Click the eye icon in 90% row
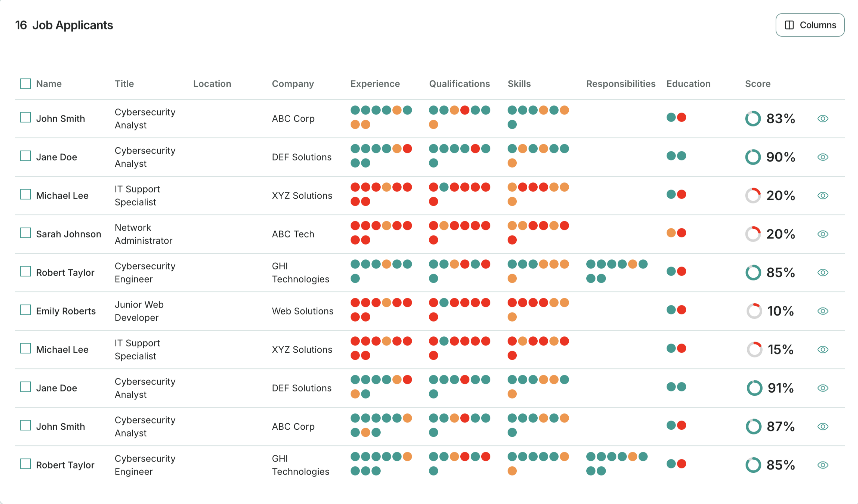 (x=823, y=157)
